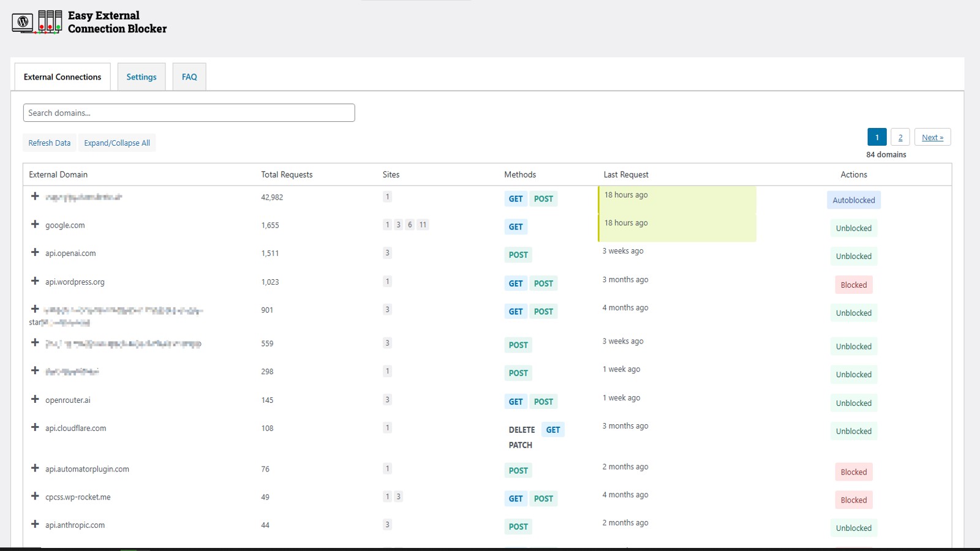Go to page 2 of domains
The image size is (980, 551).
click(x=900, y=138)
